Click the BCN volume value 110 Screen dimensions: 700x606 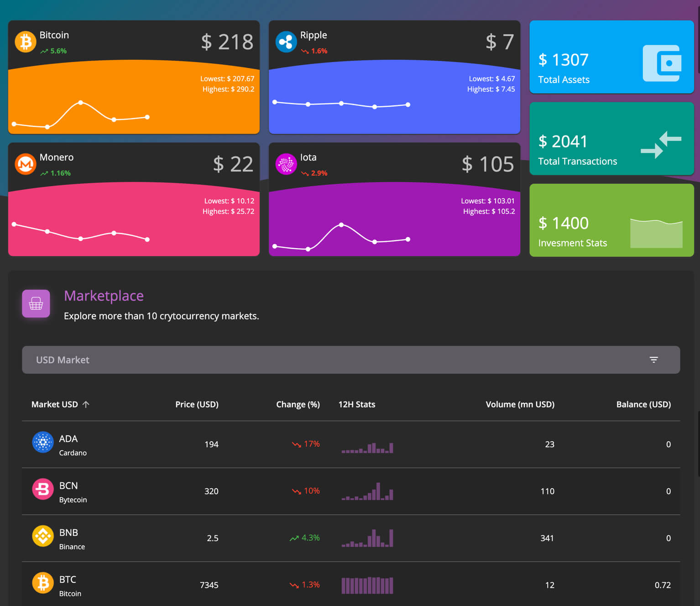(x=547, y=491)
